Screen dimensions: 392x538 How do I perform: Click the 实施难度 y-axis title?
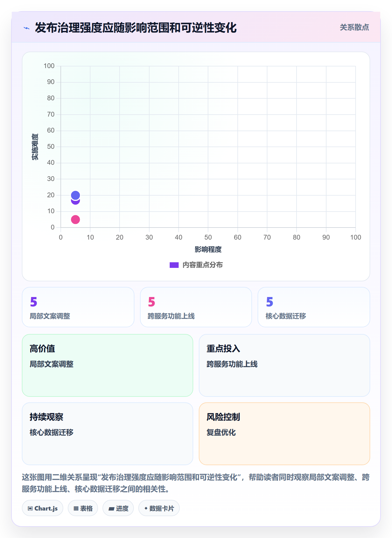[35, 147]
